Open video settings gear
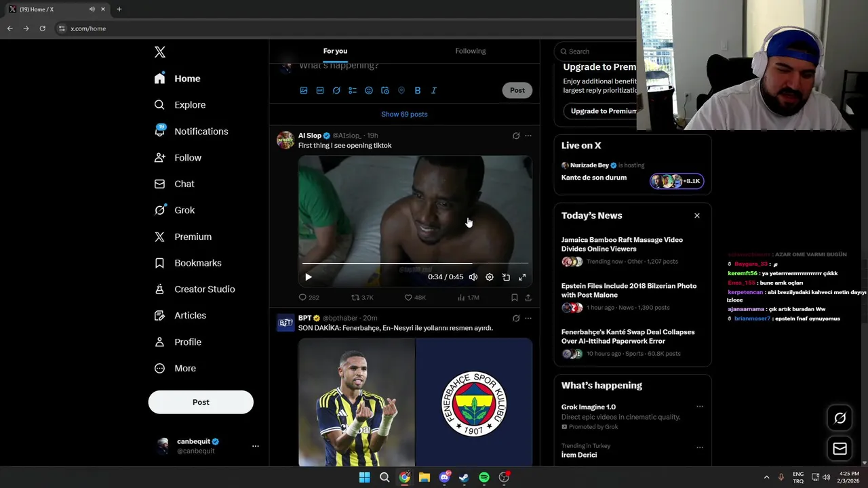868x488 pixels. click(490, 277)
